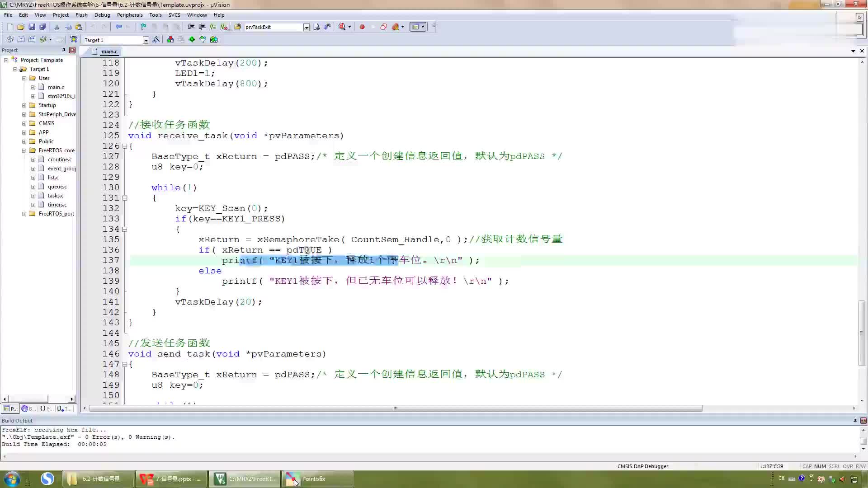
Task: Open the Peripherals menu
Action: click(130, 15)
